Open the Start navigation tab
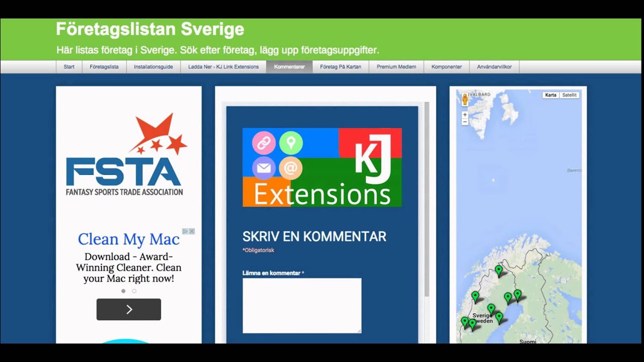The width and height of the screenshot is (644, 362). (x=69, y=67)
